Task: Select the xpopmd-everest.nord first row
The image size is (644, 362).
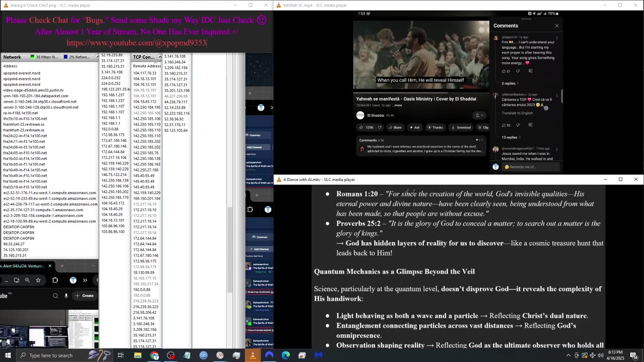Action: pos(22,73)
